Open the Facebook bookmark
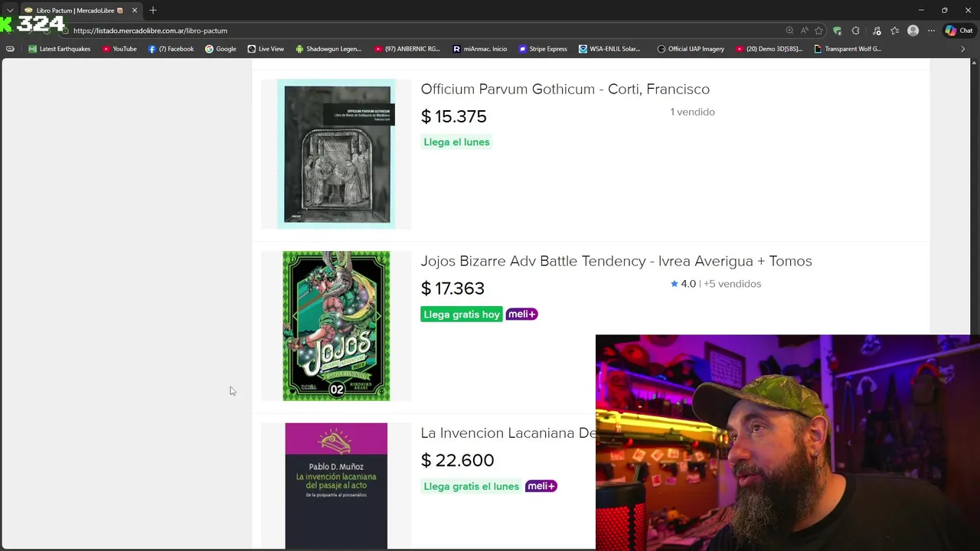The image size is (980, 551). pyautogui.click(x=171, y=49)
